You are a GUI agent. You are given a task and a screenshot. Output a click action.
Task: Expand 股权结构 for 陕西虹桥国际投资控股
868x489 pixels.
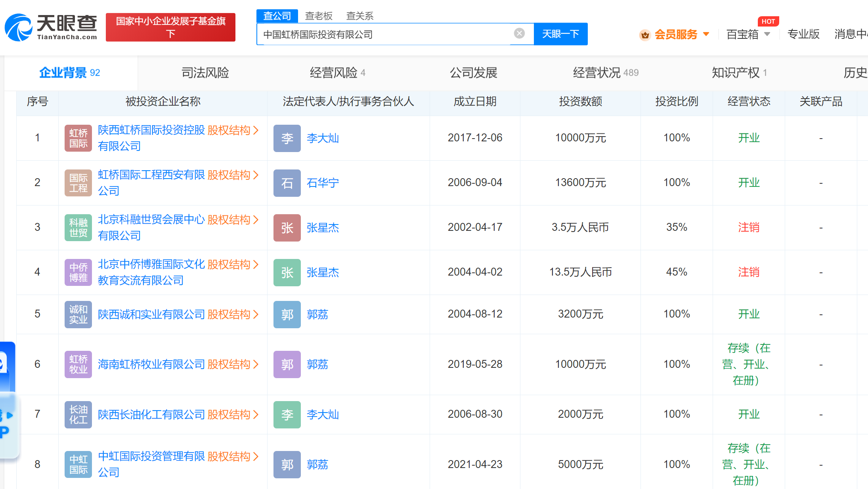point(233,130)
